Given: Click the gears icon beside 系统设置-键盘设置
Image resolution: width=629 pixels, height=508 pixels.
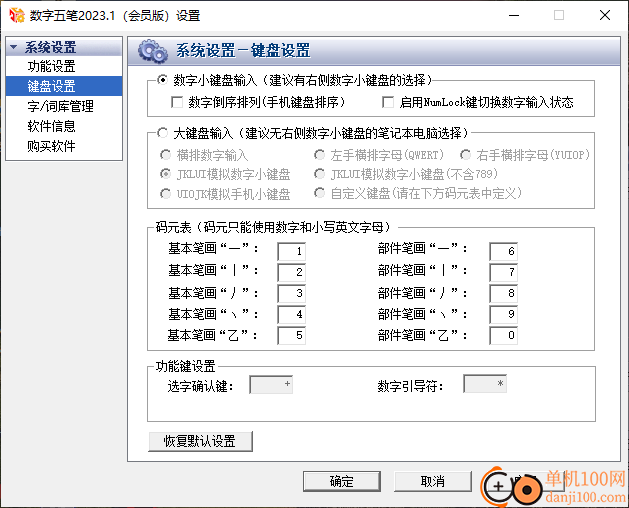Looking at the screenshot, I should pos(152,51).
